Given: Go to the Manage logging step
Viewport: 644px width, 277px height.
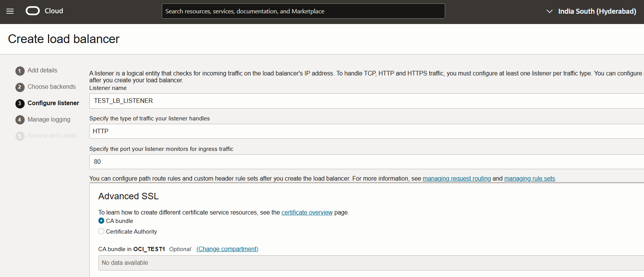Looking at the screenshot, I should click(x=49, y=120).
